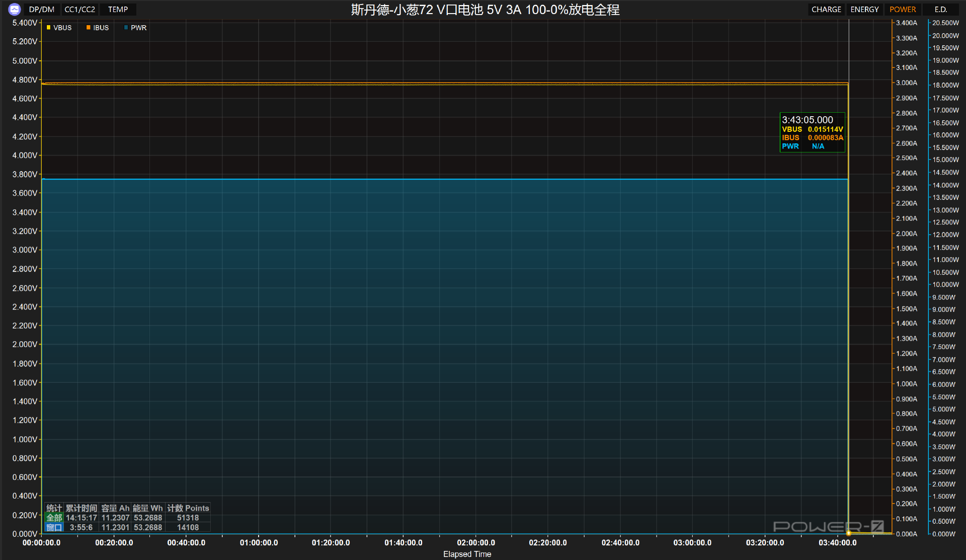
Task: Click the 02:00:00.0 time axis tick
Action: [x=476, y=542]
